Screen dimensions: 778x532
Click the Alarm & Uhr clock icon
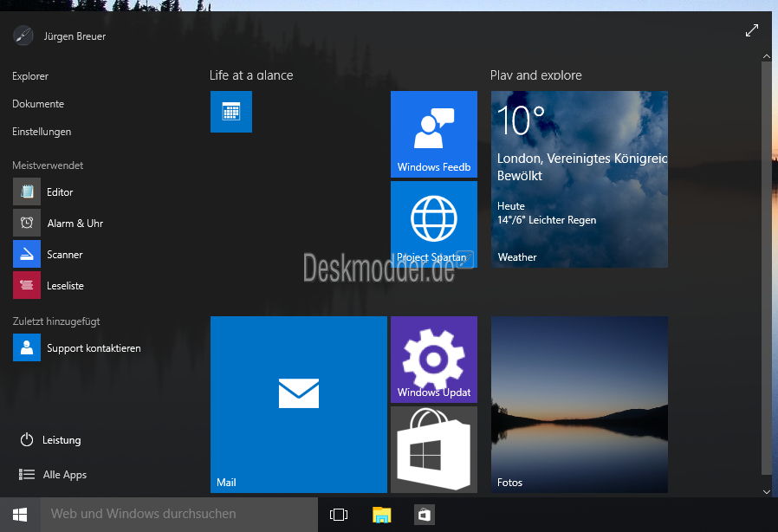27,223
